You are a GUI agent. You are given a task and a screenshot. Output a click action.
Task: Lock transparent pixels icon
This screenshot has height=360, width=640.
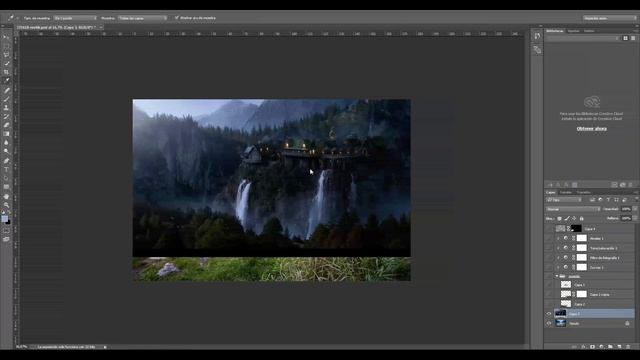tap(559, 219)
